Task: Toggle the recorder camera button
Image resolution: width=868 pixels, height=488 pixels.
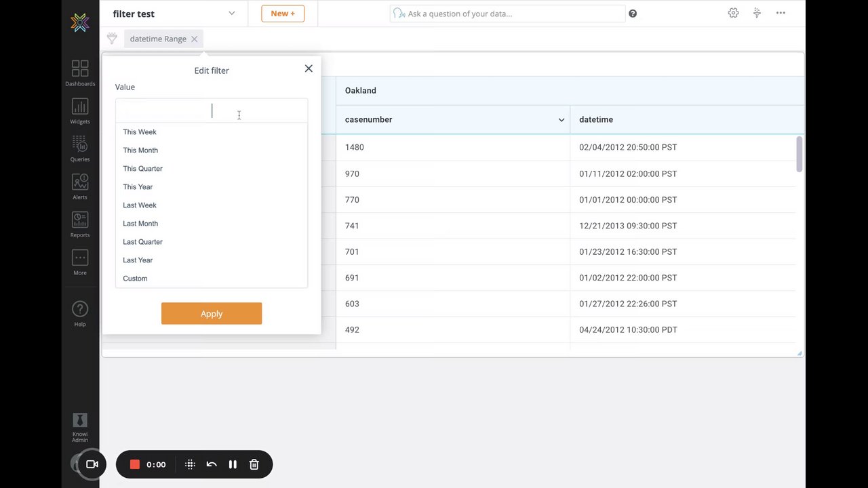Action: [x=92, y=464]
